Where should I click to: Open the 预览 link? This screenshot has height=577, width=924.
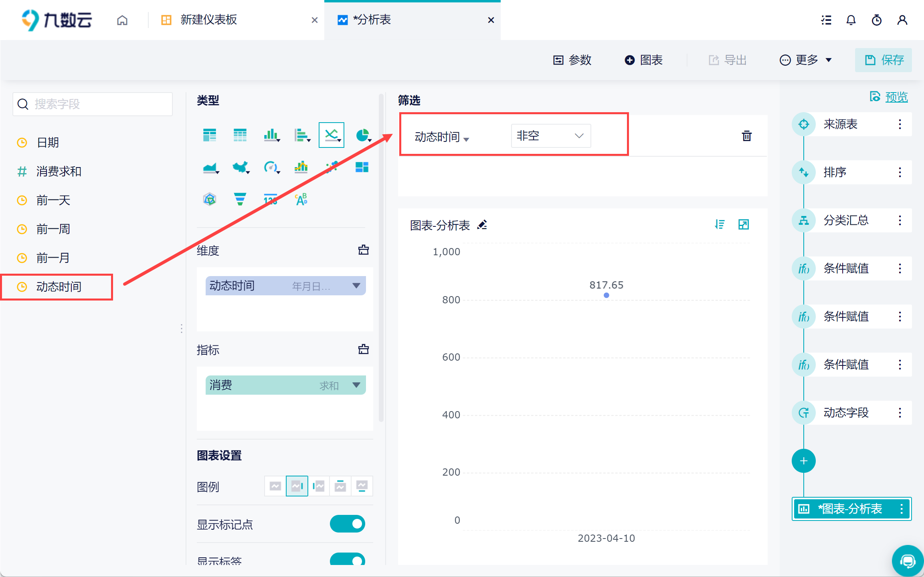896,97
